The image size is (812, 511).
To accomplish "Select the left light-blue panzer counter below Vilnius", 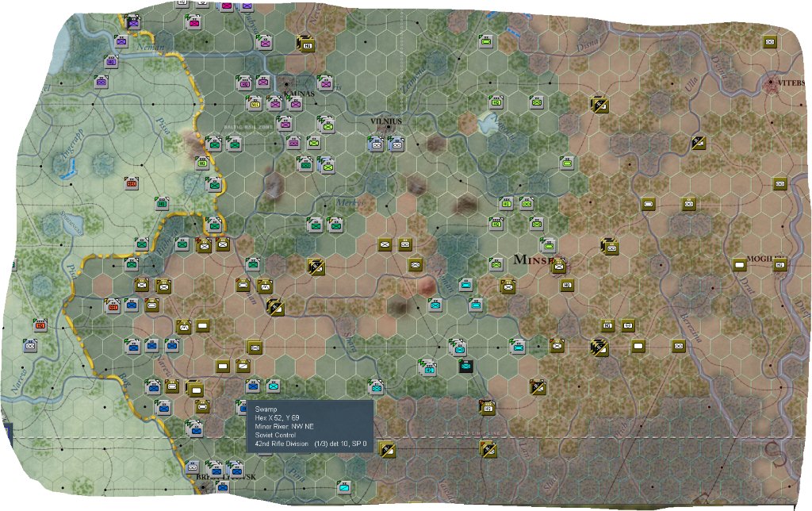I will (377, 144).
